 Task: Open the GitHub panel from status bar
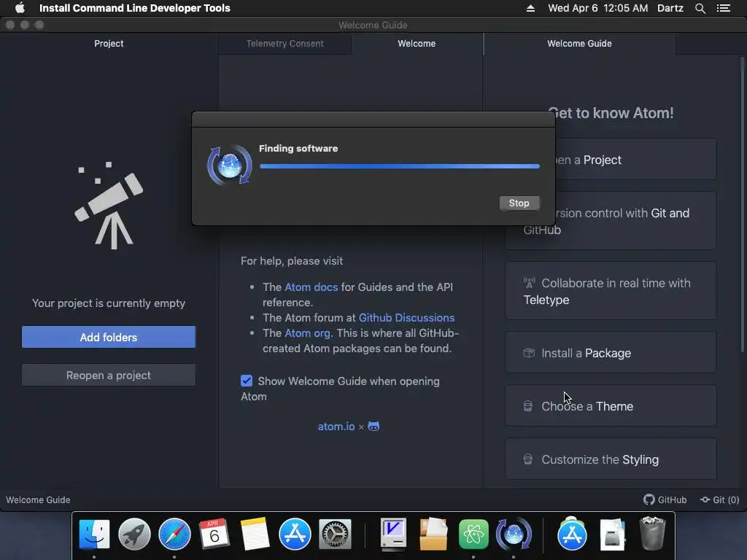(x=665, y=500)
